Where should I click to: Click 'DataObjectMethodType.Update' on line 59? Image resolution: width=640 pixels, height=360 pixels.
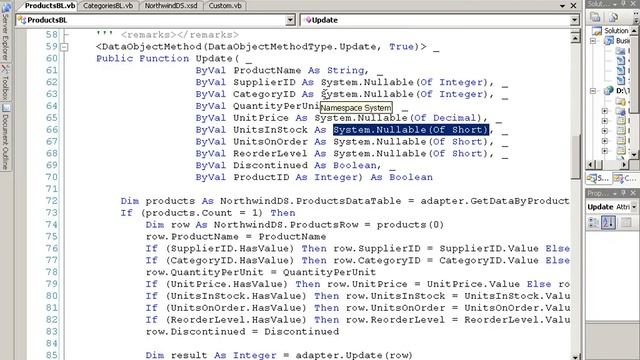pyautogui.click(x=292, y=47)
